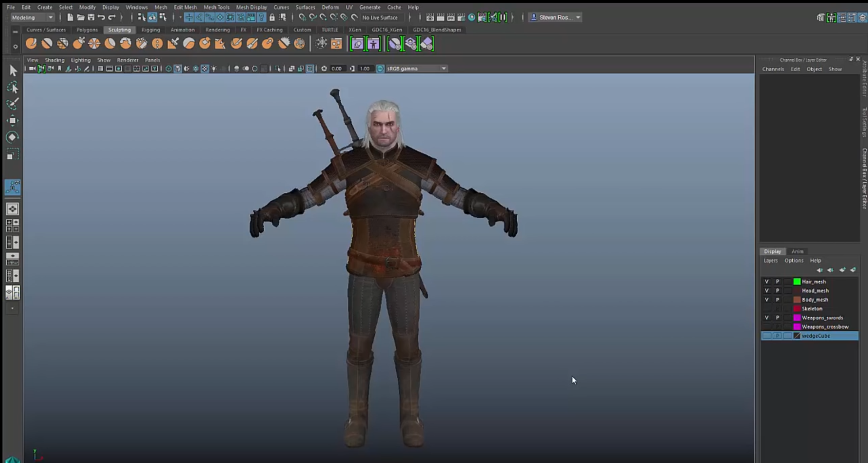The height and width of the screenshot is (463, 868).
Task: Click Hair_mesh green color swatch
Action: [797, 282]
